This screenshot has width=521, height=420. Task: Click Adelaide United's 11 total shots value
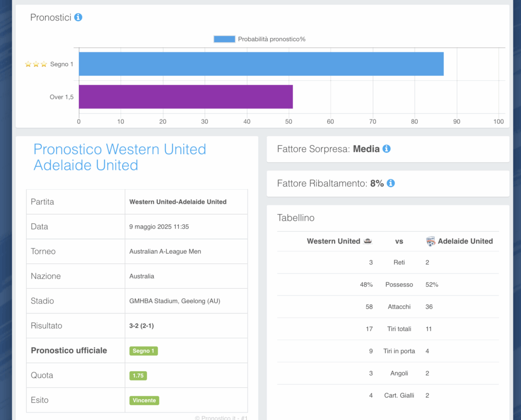(x=428, y=329)
